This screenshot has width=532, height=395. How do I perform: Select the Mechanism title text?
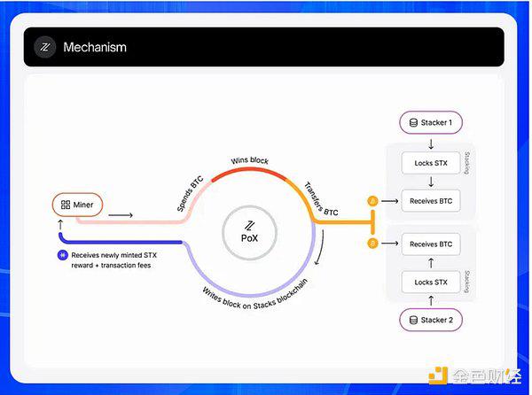click(95, 47)
